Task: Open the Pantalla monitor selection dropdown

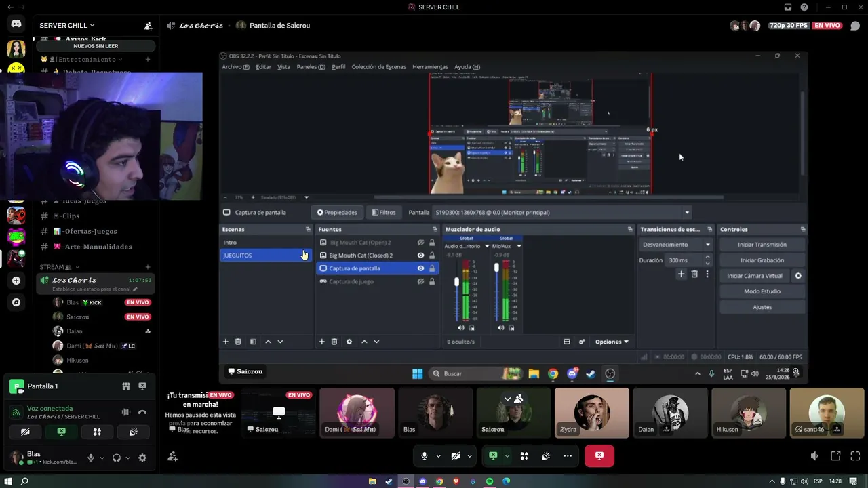Action: tap(563, 213)
